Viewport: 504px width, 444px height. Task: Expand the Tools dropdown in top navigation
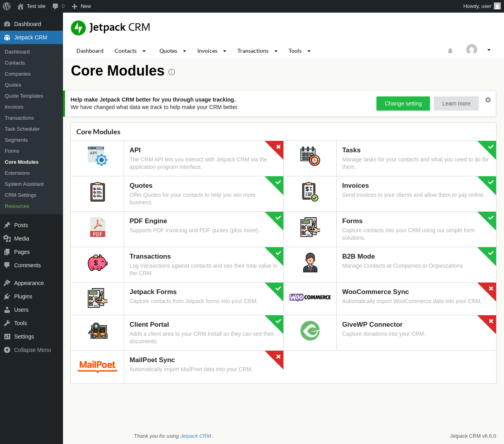point(309,51)
